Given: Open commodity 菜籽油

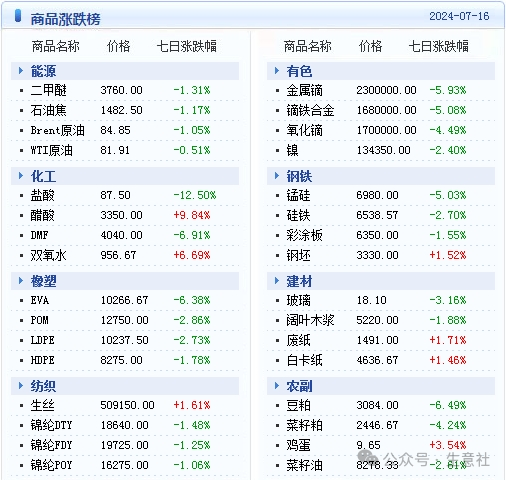Looking at the screenshot, I should coord(304,465).
